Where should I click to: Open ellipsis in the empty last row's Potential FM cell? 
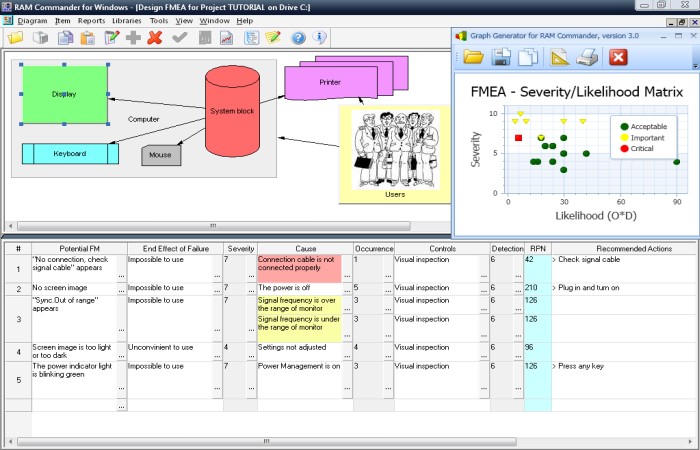[x=121, y=406]
